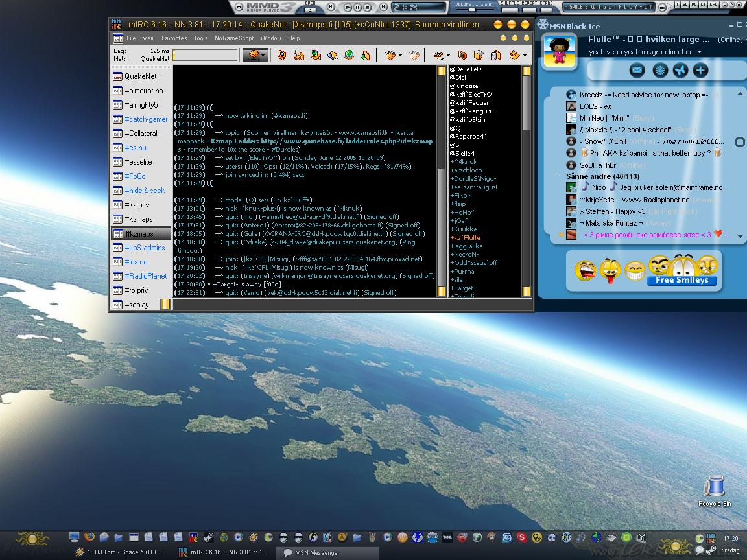Screen dimensions: 747x560
Task: Click the mIRC green arrow folder icon
Action: [x=366, y=55]
